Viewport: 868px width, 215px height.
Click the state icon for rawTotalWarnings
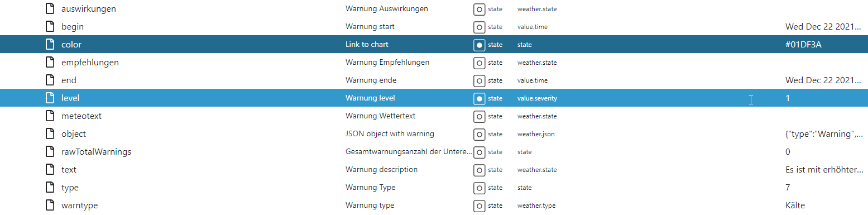tap(479, 152)
